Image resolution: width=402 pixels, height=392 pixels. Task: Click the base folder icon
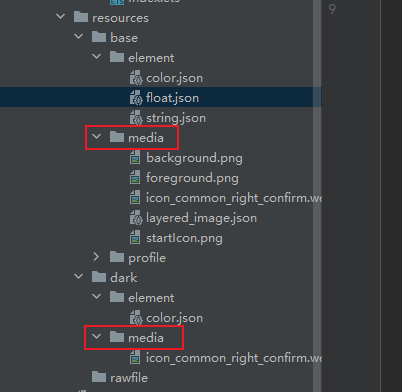click(99, 37)
